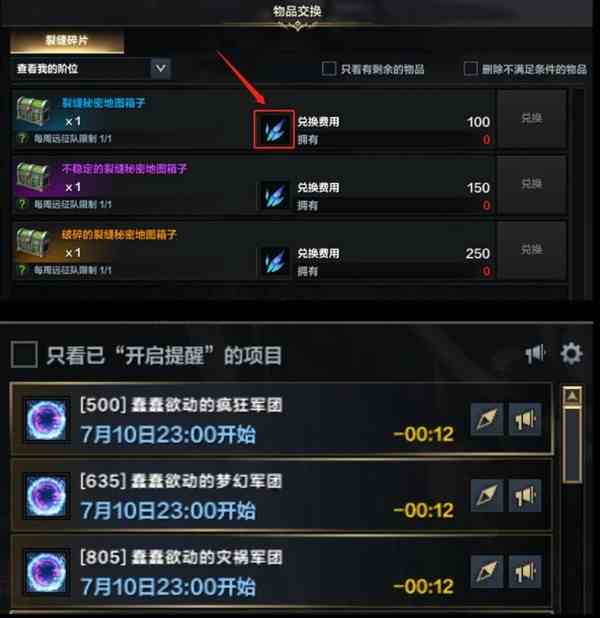Click the scrollbar up arrow in the event list

coord(572,397)
